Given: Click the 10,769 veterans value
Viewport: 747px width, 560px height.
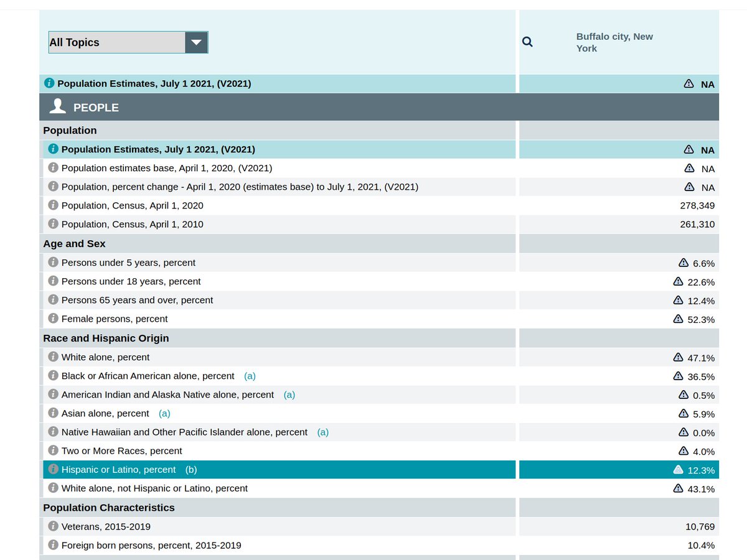Looking at the screenshot, I should tap(700, 526).
